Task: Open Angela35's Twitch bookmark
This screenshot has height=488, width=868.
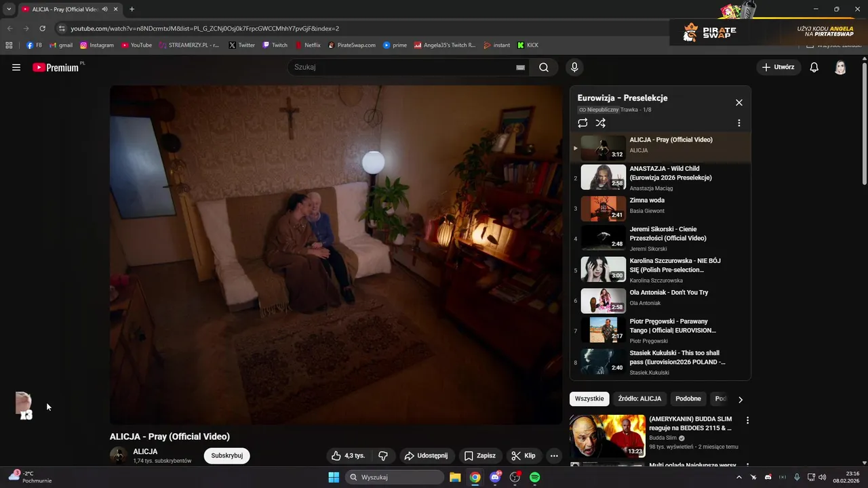Action: point(445,45)
